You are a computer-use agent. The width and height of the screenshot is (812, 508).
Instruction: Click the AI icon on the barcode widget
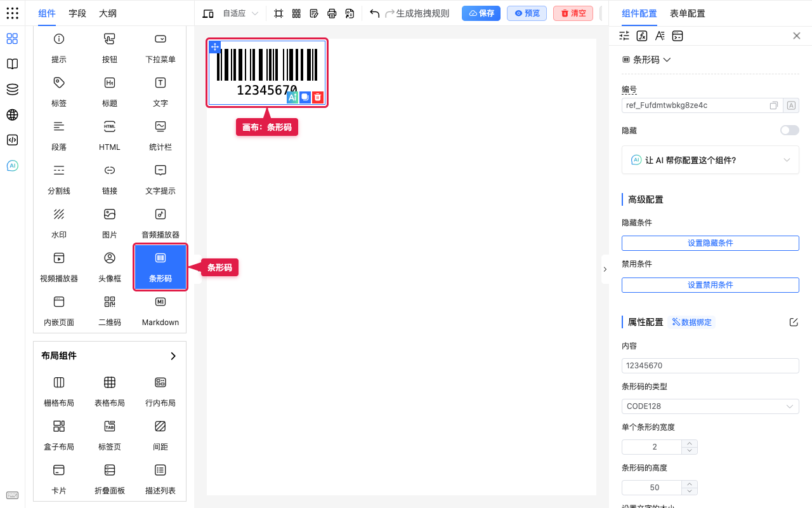point(292,97)
